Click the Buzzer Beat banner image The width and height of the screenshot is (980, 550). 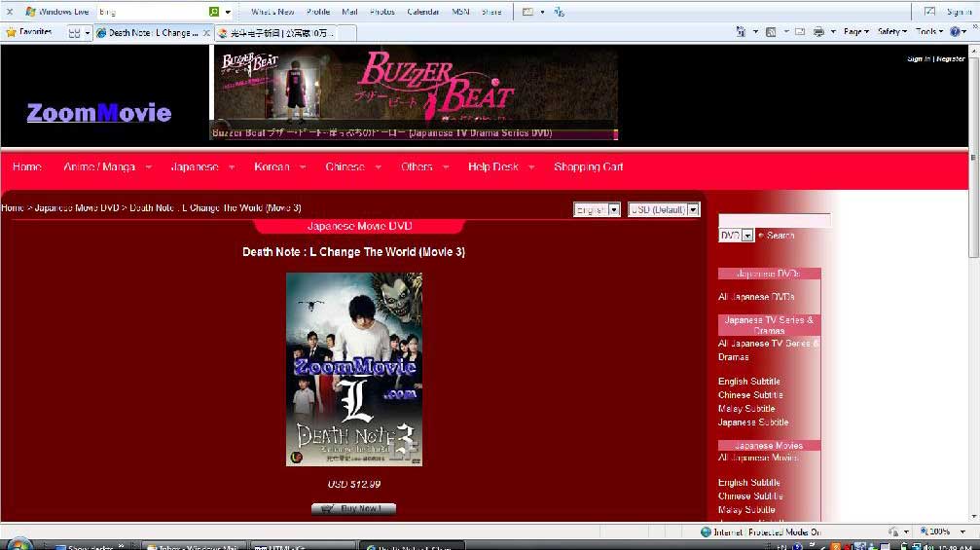click(414, 92)
